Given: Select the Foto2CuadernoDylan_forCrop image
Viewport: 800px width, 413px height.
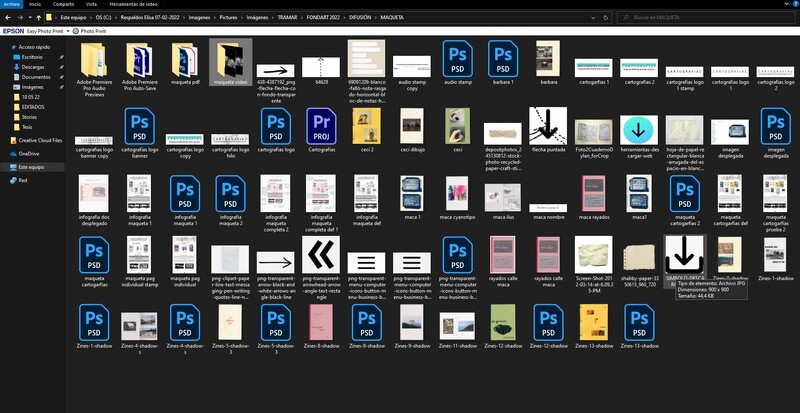Looking at the screenshot, I should pos(593,139).
